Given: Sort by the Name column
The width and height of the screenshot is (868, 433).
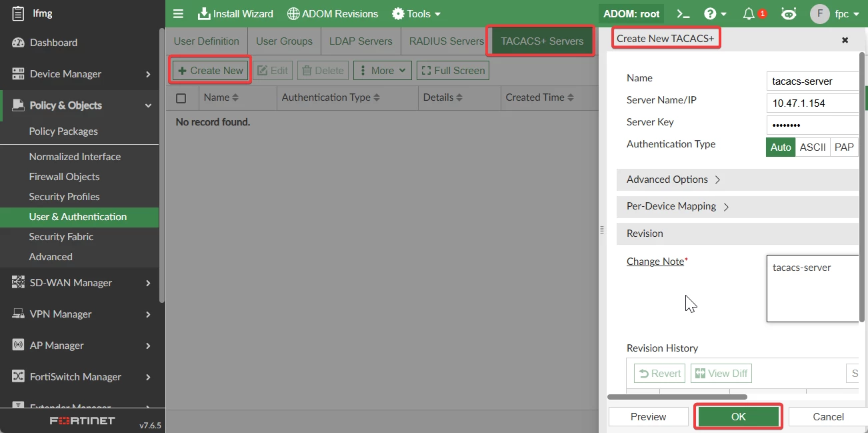Looking at the screenshot, I should tap(221, 97).
